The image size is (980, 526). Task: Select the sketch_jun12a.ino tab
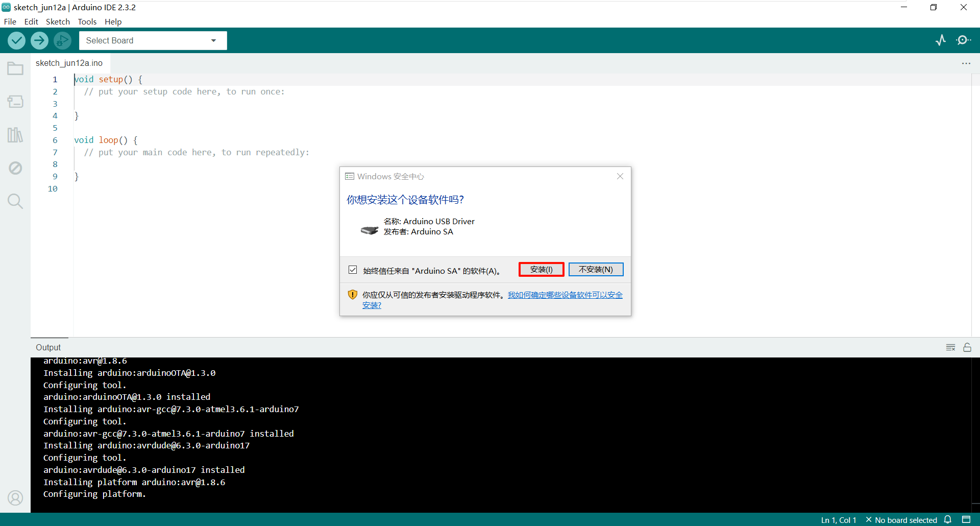[x=69, y=63]
